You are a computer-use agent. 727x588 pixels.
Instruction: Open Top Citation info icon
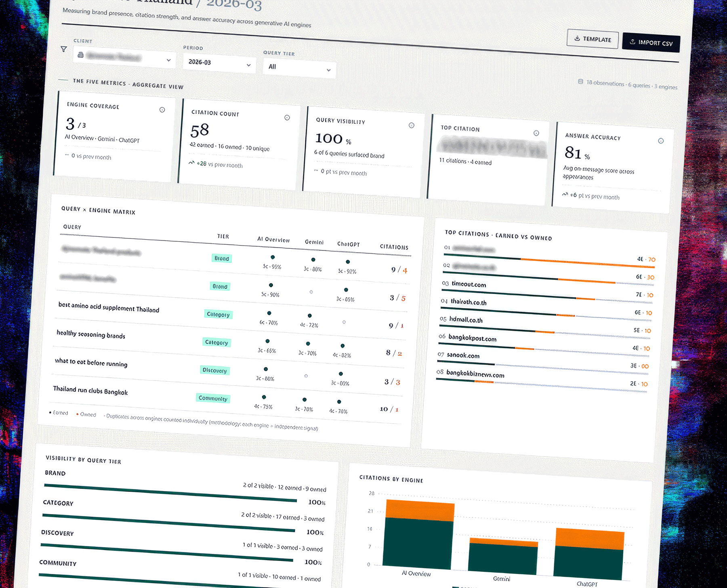point(536,133)
